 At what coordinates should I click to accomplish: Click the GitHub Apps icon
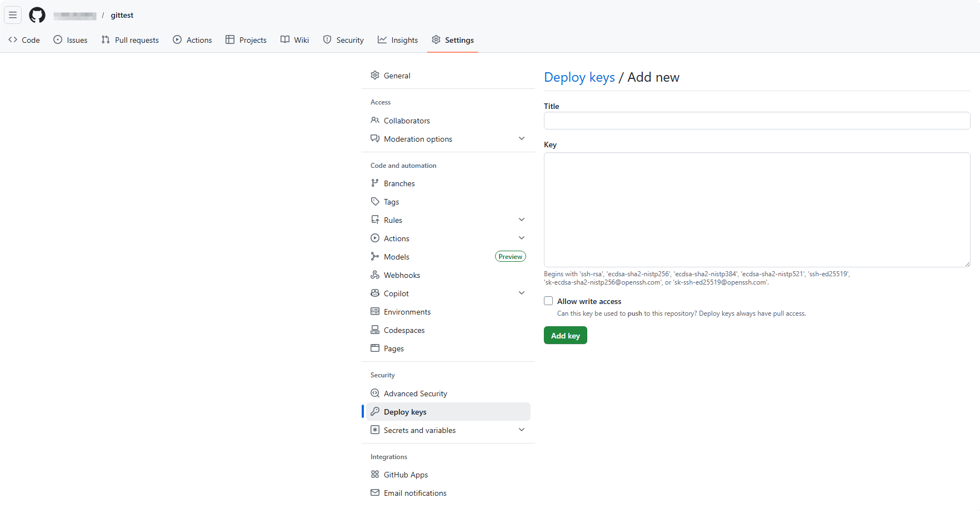tap(375, 475)
